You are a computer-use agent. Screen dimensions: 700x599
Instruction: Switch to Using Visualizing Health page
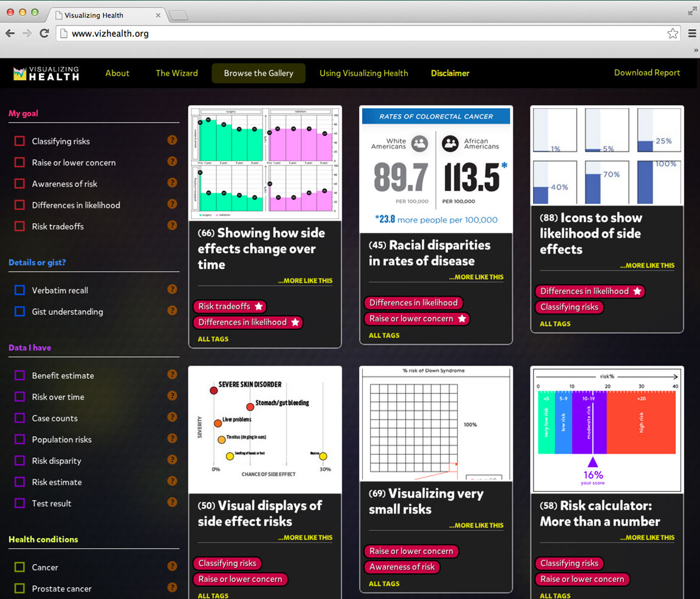point(363,73)
